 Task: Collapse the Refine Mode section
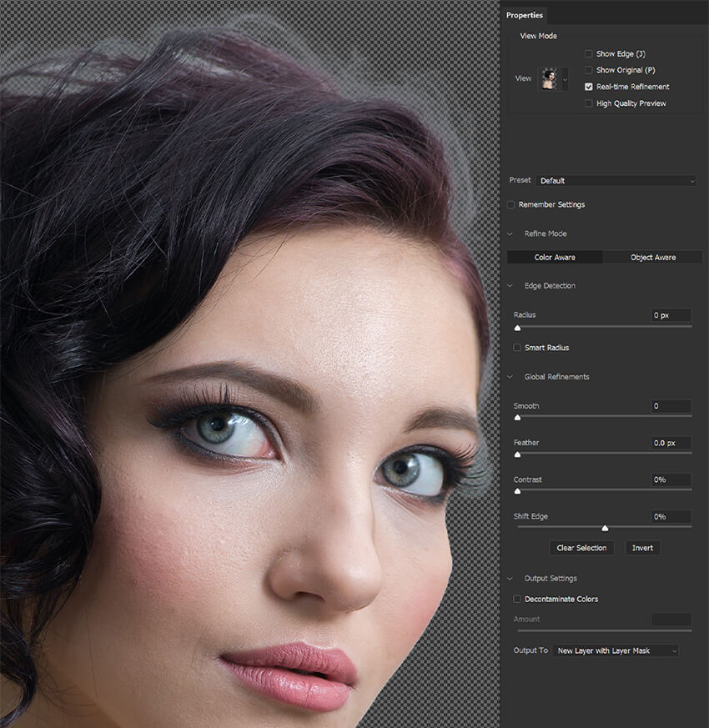(510, 234)
